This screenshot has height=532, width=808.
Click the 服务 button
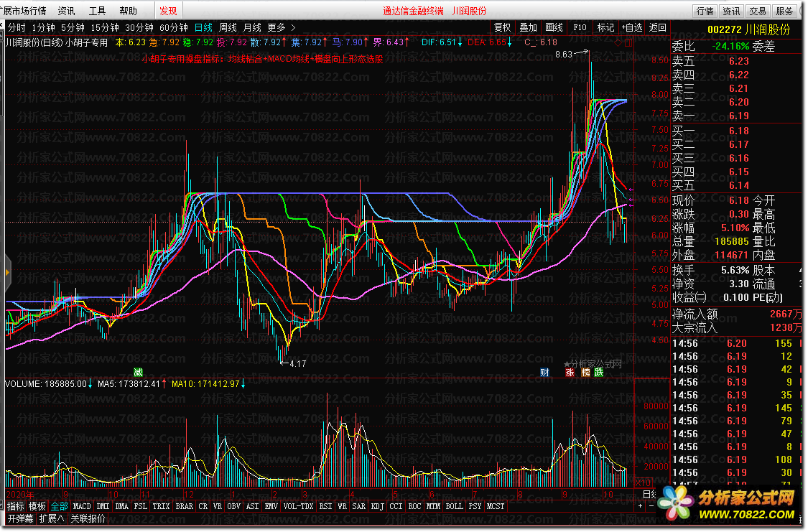784,11
